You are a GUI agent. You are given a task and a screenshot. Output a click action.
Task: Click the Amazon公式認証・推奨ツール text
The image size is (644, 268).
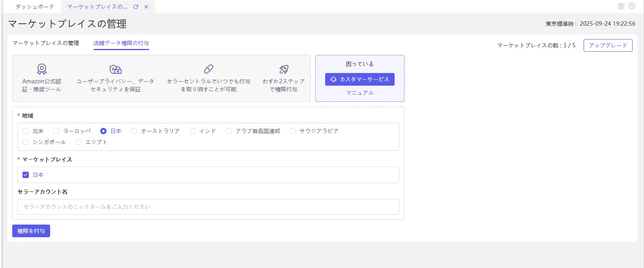[x=42, y=85]
